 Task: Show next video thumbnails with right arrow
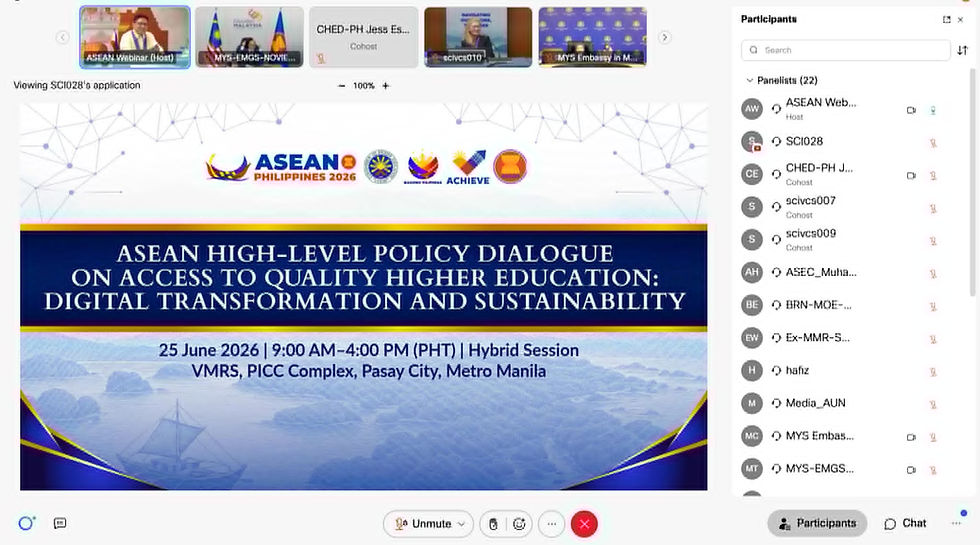[664, 38]
